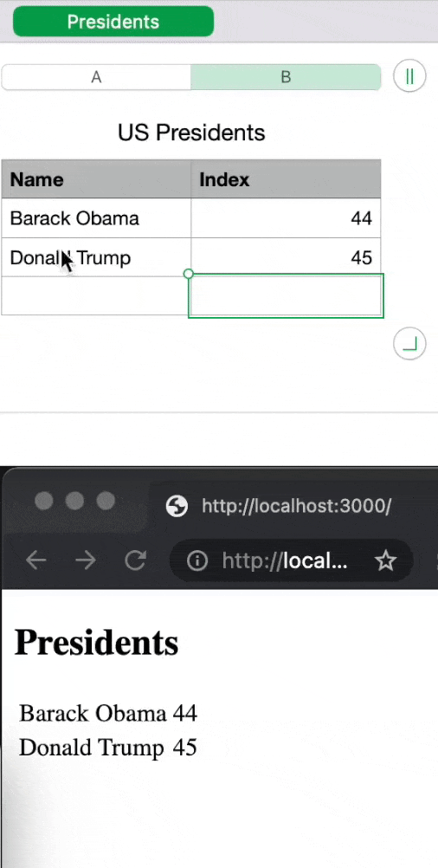Select the cell containing 45
Viewport: 438px width, 868px height.
pos(286,257)
